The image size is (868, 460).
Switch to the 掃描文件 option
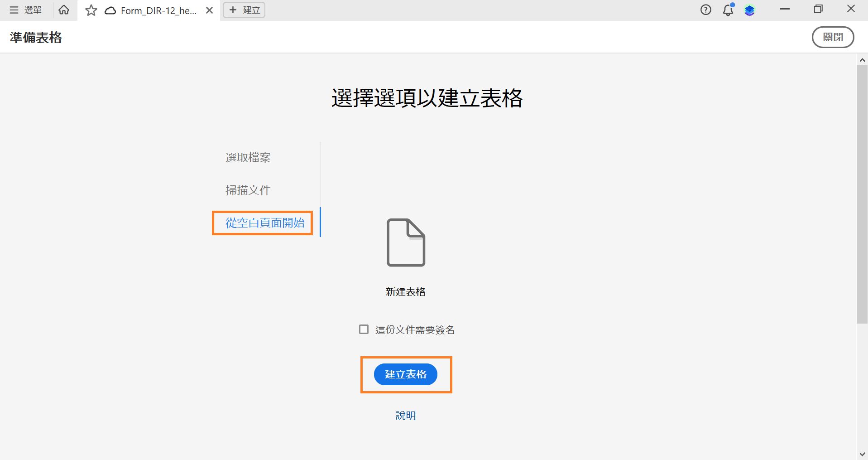tap(247, 190)
